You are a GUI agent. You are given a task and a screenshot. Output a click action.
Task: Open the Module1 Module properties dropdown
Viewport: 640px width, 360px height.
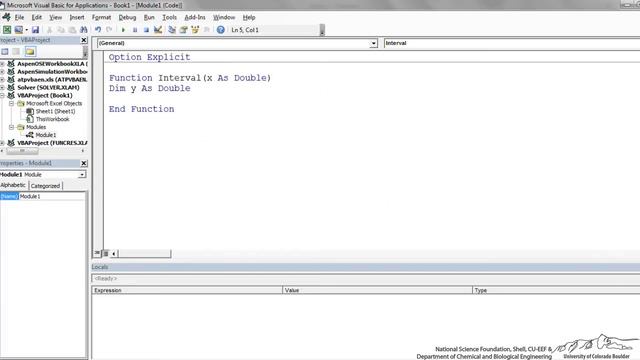[82, 175]
